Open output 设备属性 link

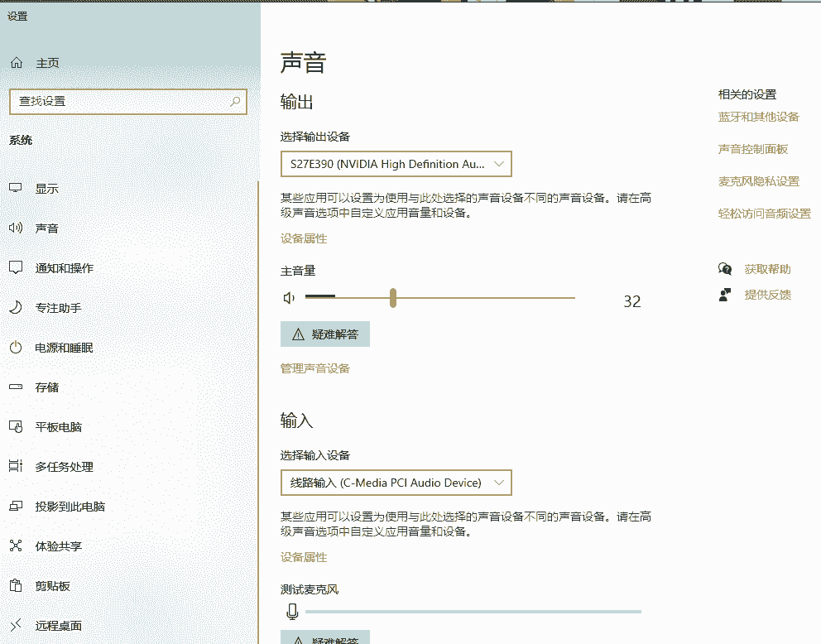304,238
